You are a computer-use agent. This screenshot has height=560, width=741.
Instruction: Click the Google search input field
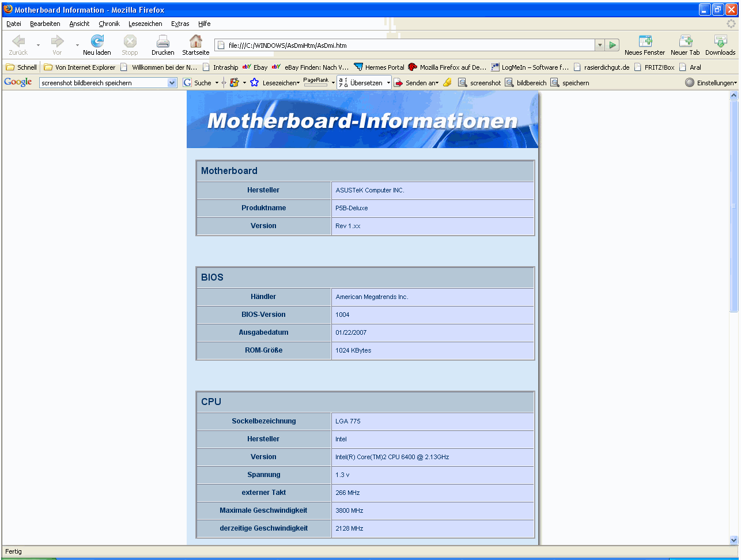(x=104, y=83)
